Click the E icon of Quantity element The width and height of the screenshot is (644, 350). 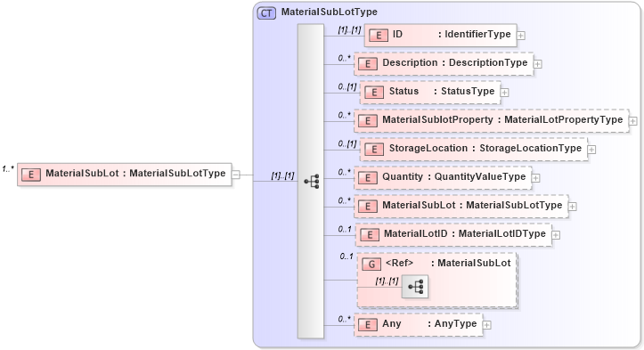368,178
